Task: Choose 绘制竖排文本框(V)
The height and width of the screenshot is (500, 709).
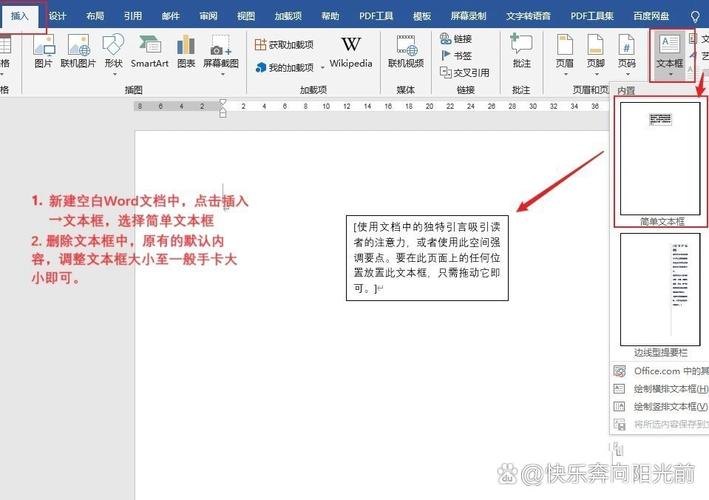Action: pos(660,406)
